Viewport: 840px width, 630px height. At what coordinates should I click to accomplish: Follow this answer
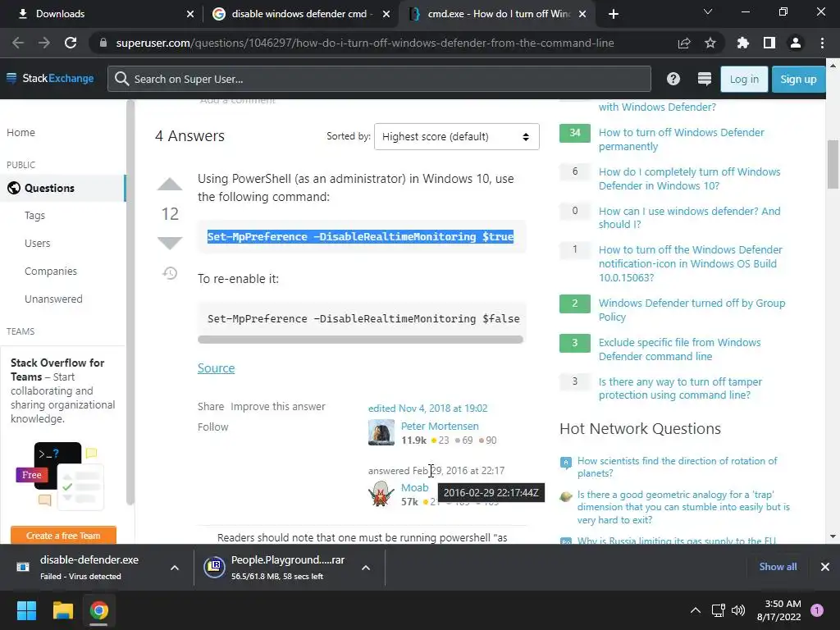212,427
